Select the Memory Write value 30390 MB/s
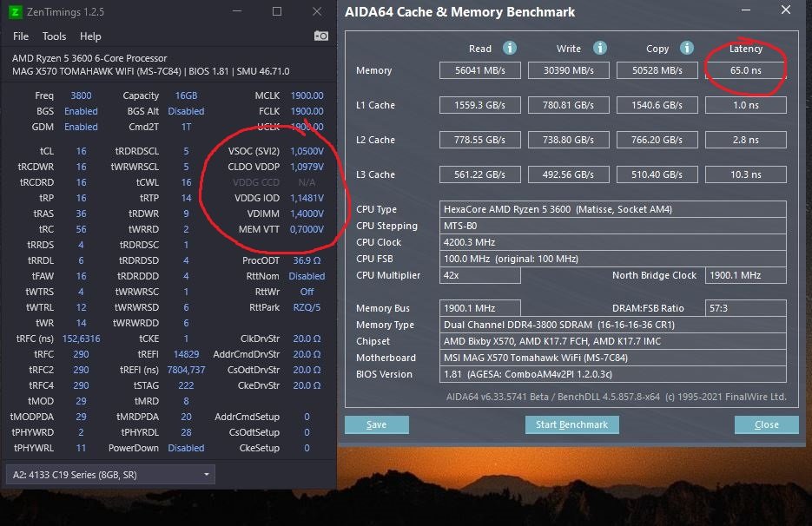This screenshot has height=526, width=812. tap(569, 70)
